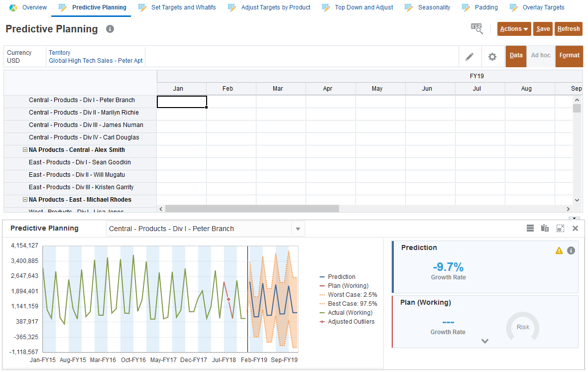Click the paste prediction clipboard icon
The image size is (588, 372).
[545, 228]
